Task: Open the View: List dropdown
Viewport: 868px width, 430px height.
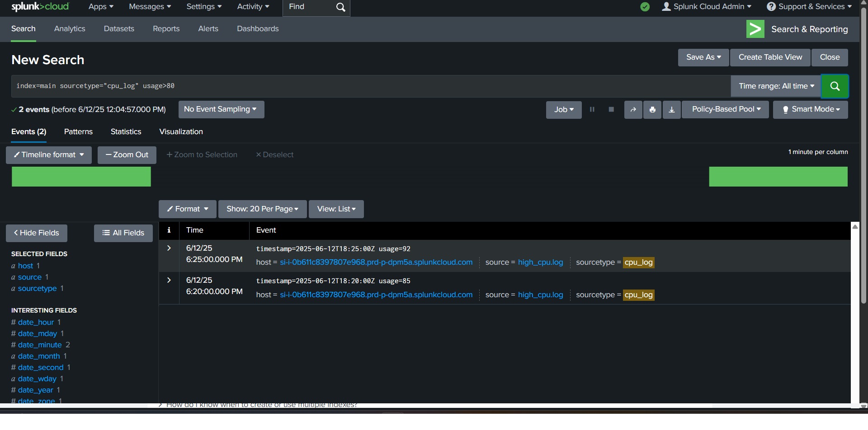Action: 336,209
